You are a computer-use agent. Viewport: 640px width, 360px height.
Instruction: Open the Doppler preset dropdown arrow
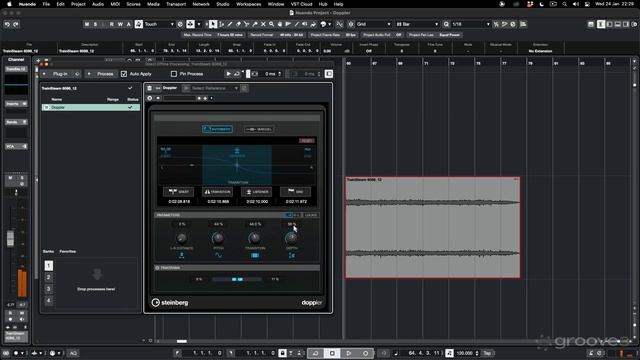[x=211, y=98]
